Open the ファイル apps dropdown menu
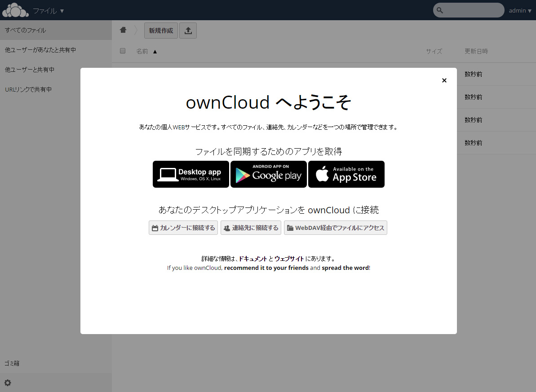Viewport: 536px width, 392px height. pos(48,11)
